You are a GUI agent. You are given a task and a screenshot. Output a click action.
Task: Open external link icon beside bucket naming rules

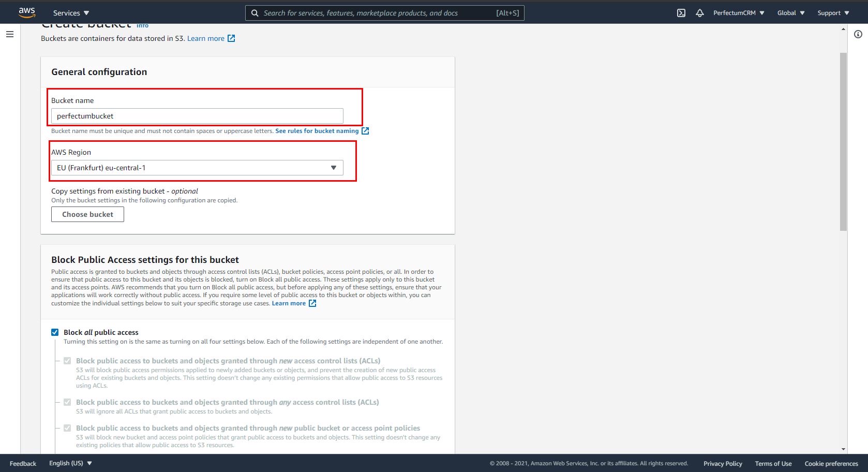coord(365,131)
